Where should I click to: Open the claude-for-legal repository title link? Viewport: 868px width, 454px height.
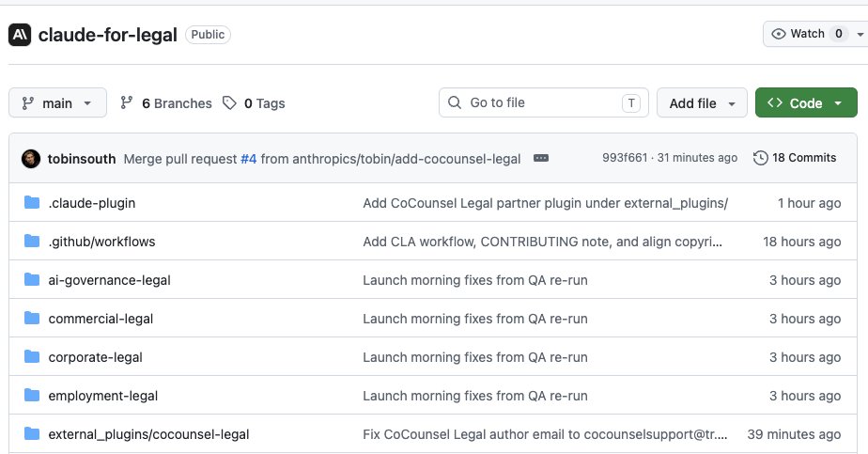107,35
